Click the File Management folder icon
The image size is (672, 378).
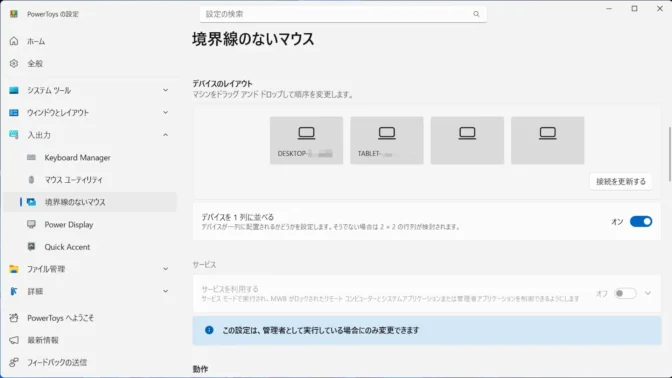pyautogui.click(x=14, y=269)
